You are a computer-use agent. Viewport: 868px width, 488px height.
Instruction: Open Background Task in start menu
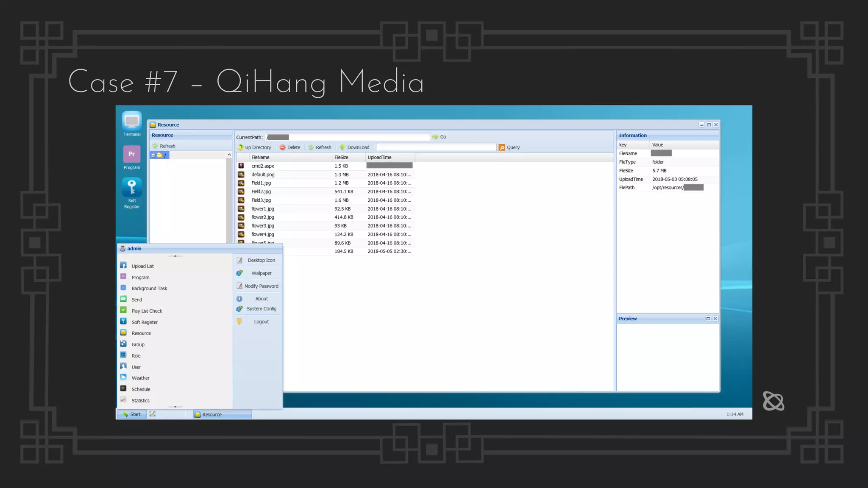click(149, 288)
